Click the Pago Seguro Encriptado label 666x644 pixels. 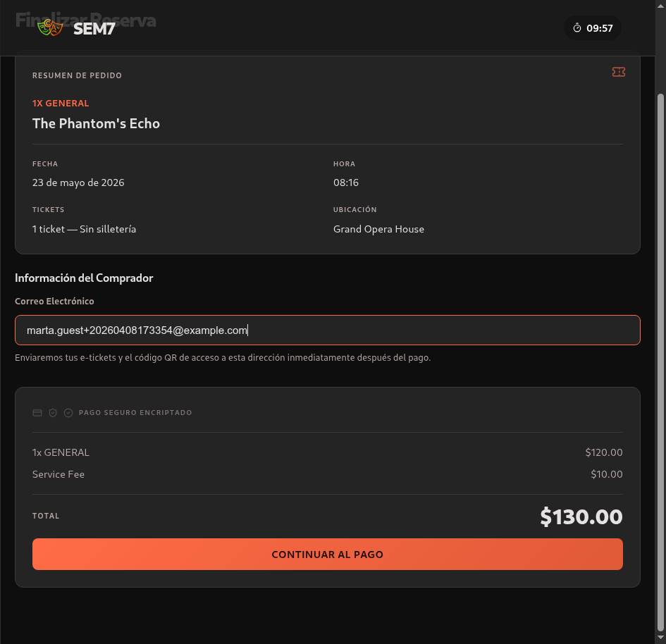135,413
